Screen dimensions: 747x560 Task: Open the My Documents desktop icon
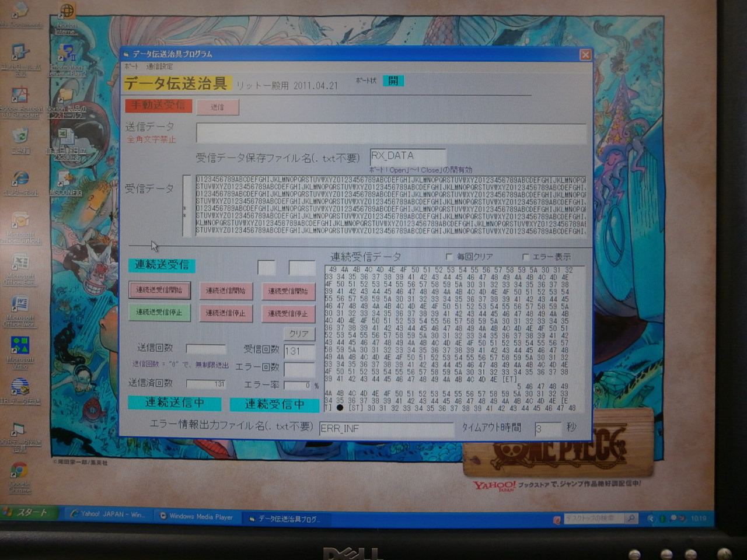[20, 15]
